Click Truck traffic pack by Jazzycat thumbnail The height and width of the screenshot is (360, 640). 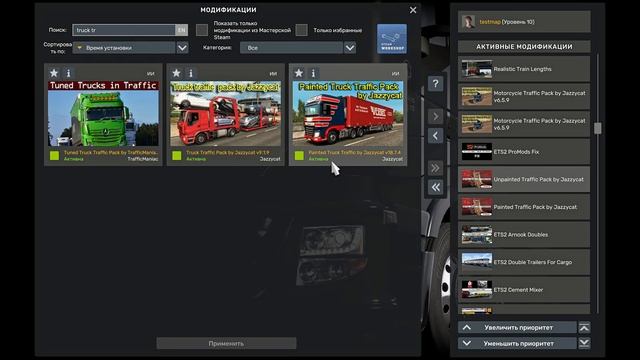tap(226, 113)
